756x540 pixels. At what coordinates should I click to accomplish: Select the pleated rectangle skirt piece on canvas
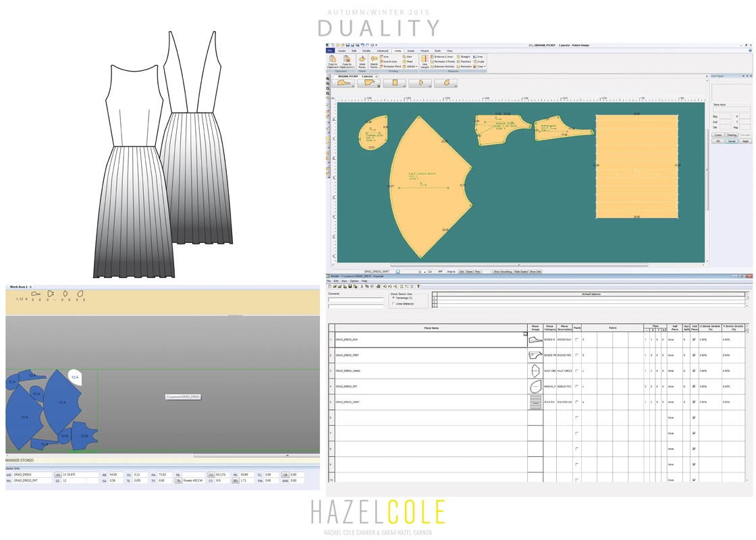click(x=637, y=166)
